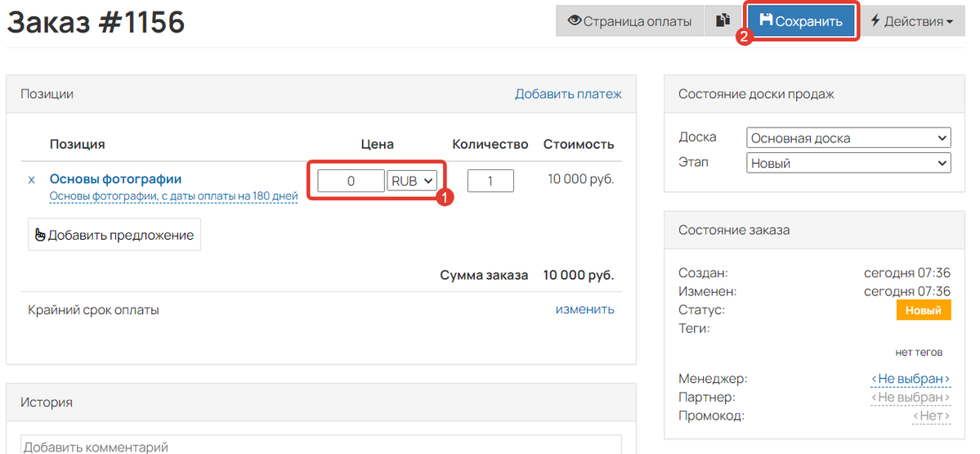Screen dimensions: 980x454
Task: Open the Доска dropdown Основная доска
Action: (x=848, y=138)
